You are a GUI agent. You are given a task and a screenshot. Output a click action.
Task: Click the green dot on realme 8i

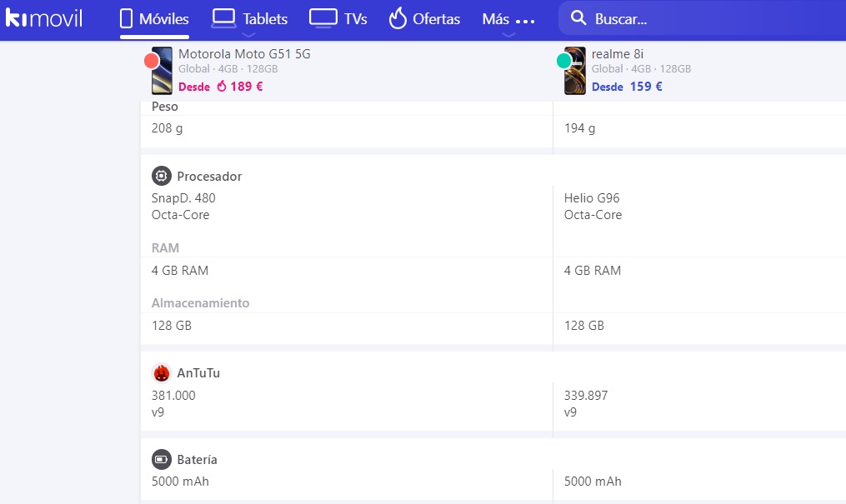[x=563, y=60]
